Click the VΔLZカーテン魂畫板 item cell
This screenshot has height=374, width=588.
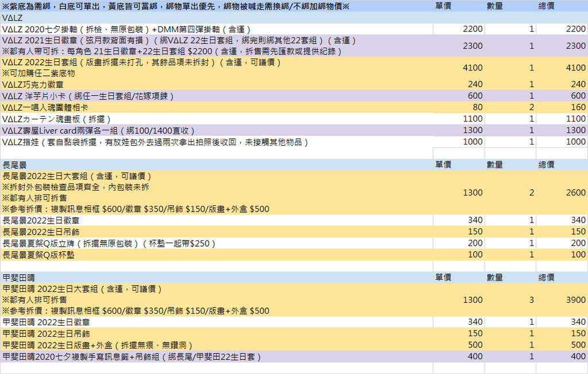216,119
